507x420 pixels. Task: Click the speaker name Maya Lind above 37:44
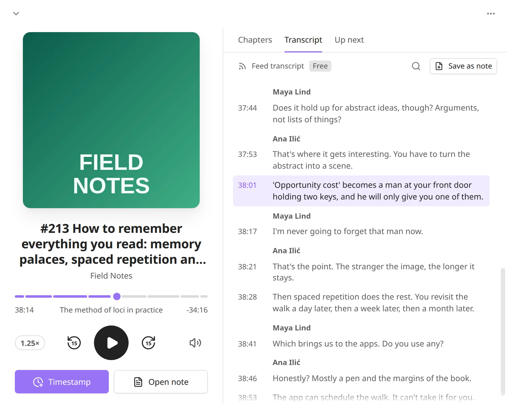pos(292,92)
